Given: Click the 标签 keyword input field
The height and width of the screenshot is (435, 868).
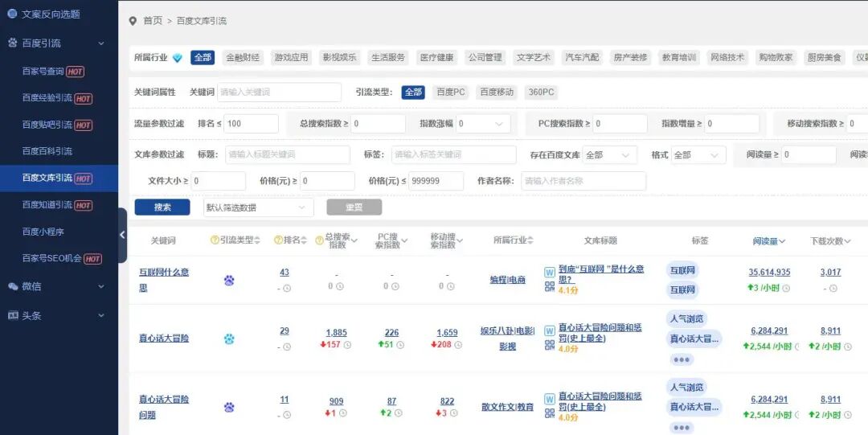Looking at the screenshot, I should tap(454, 155).
